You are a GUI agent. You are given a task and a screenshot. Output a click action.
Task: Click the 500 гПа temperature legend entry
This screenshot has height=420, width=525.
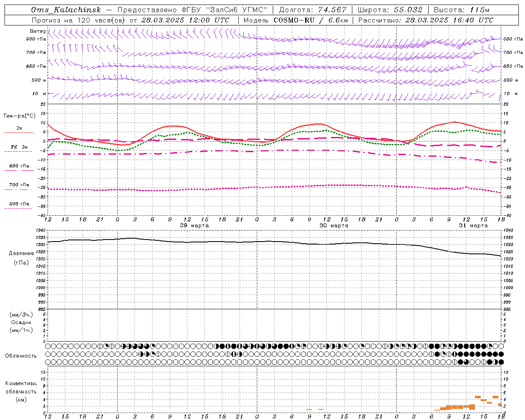pyautogui.click(x=19, y=204)
